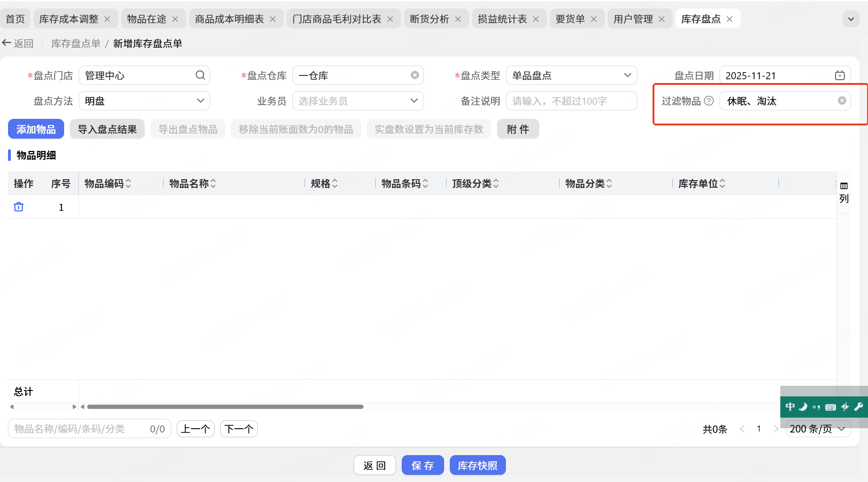Go back using the top 返回 arrow link
The width and height of the screenshot is (868, 482).
click(x=18, y=43)
